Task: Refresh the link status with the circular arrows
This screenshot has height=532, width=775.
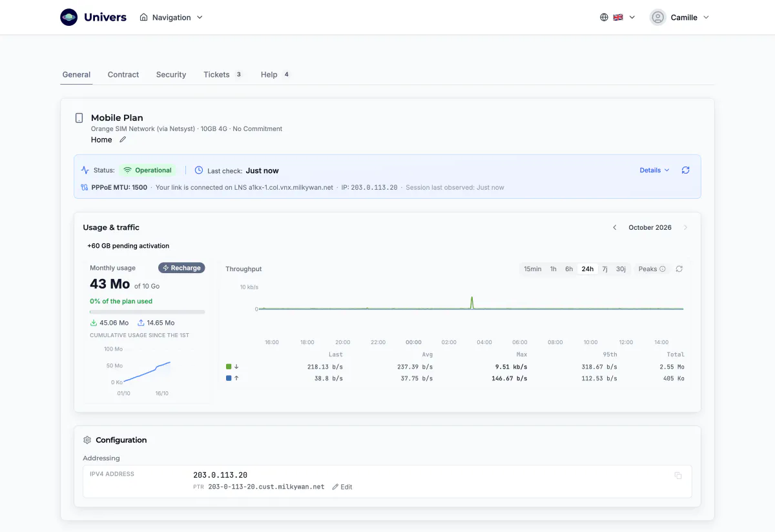Action: click(x=685, y=170)
